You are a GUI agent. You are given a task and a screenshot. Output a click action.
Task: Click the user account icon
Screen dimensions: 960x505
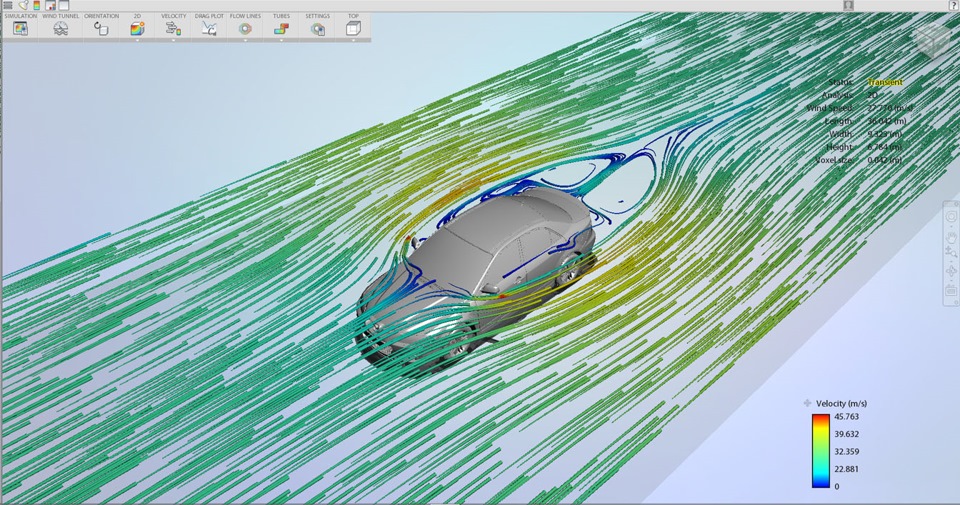click(848, 5)
